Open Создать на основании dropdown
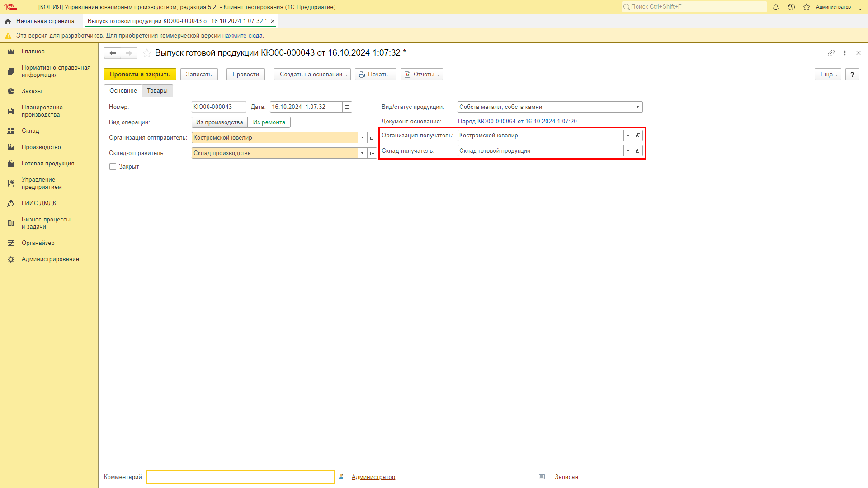This screenshot has width=868, height=488. 312,75
